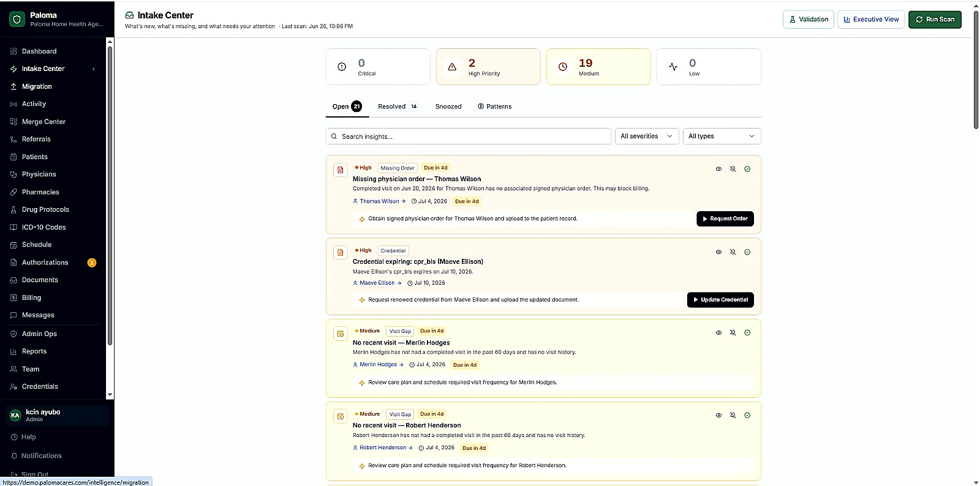Toggle eye icon on Robert Henderson insight
Screen dimensions: 980x486
(x=718, y=416)
